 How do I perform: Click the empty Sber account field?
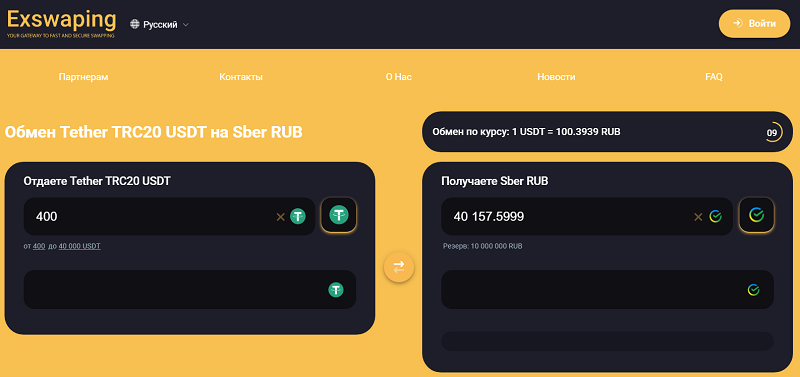pyautogui.click(x=607, y=289)
